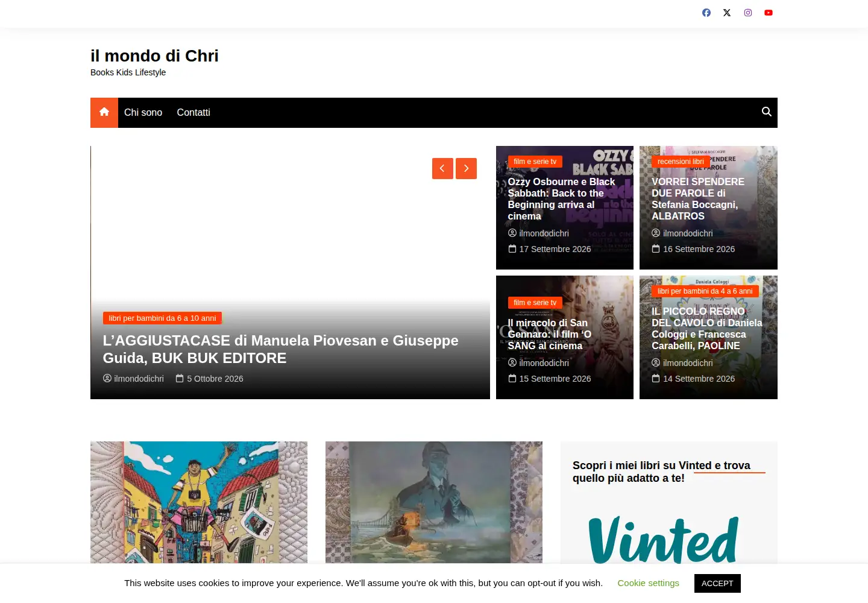Read Il miracolo di San Gennaro article
868x603 pixels.
coord(550,334)
